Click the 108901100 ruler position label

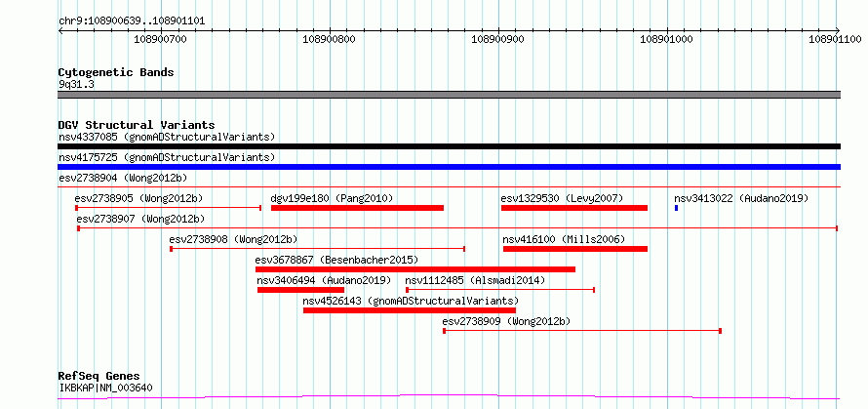[x=835, y=39]
